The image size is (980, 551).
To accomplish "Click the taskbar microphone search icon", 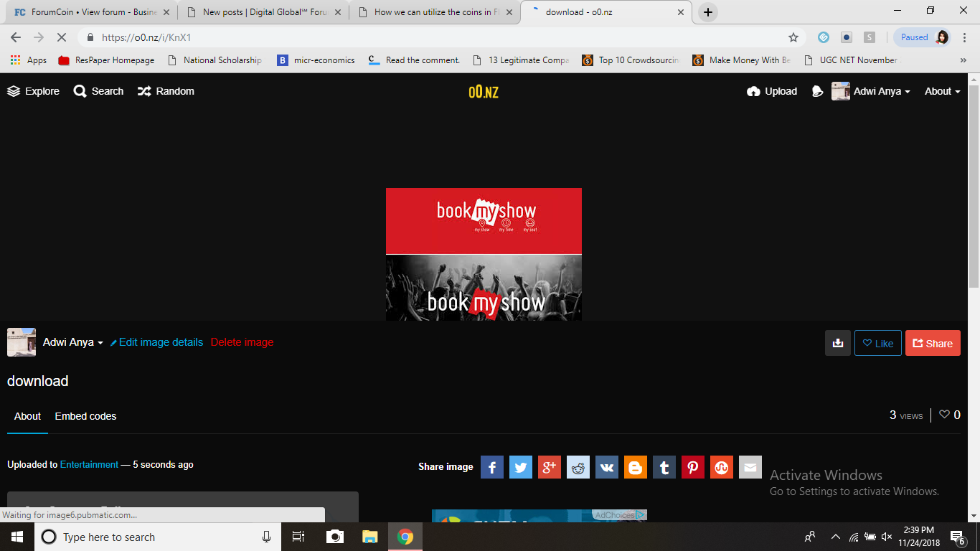I will pyautogui.click(x=266, y=537).
